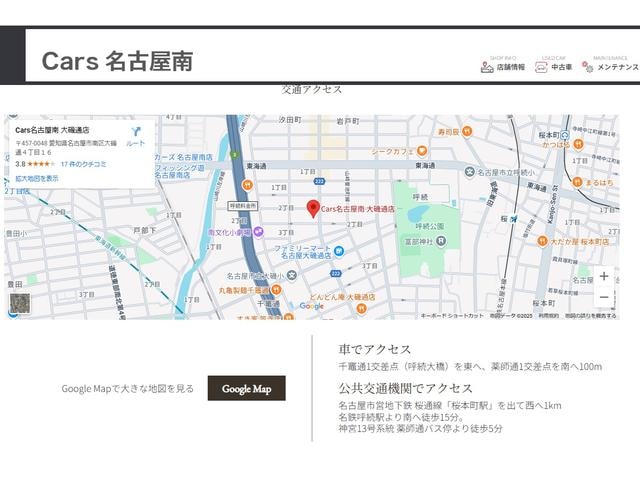Open the 中古車 used car menu

point(553,67)
